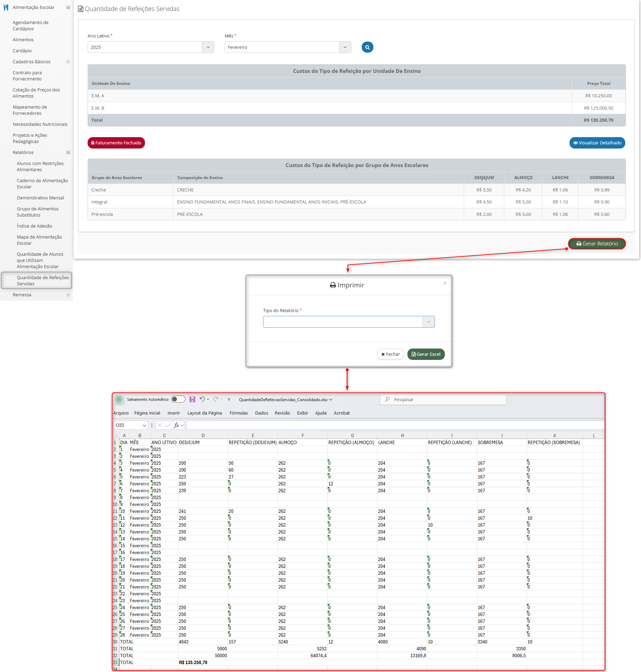
Task: Open the Excel Name Box dropdown
Action: pyautogui.click(x=144, y=425)
